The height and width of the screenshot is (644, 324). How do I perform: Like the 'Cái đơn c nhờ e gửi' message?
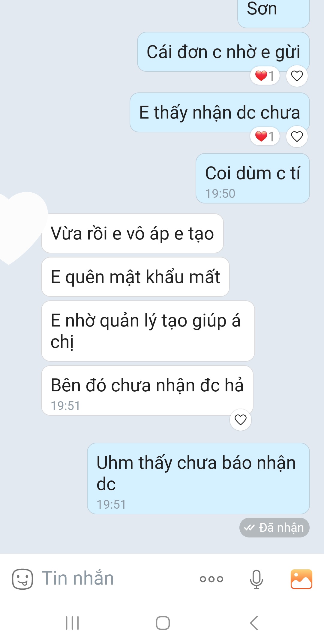coord(297,76)
